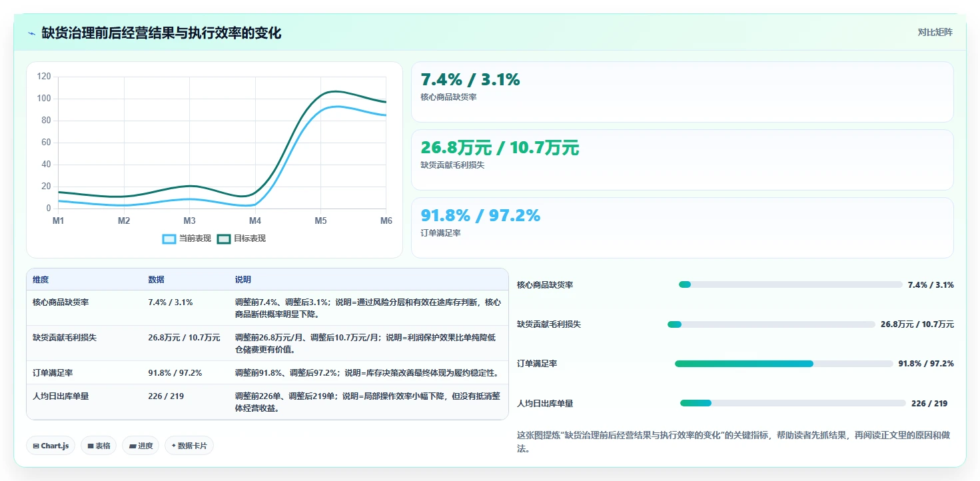Screen dimensions: 980x481
Task: Click the 60 value on the chart y-axis
Action: (x=46, y=143)
